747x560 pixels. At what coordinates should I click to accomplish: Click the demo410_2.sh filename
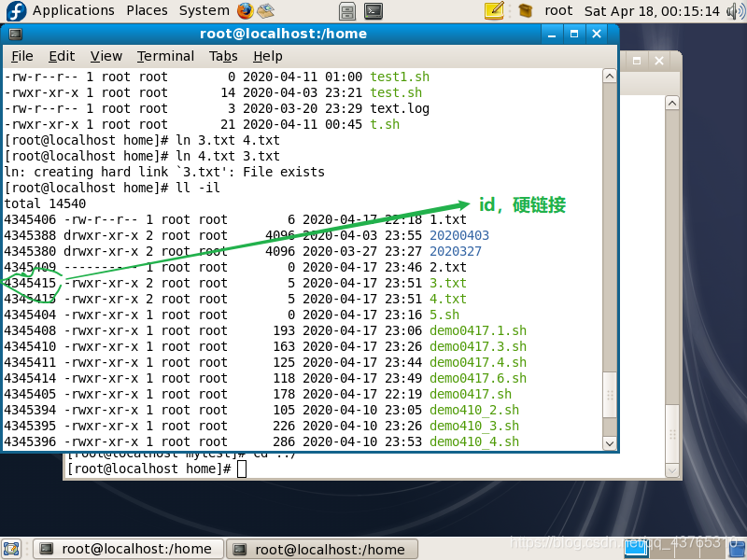click(474, 410)
